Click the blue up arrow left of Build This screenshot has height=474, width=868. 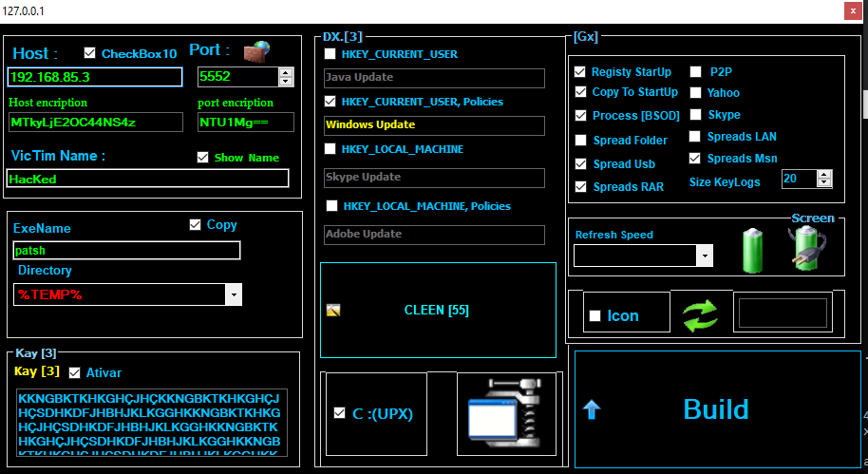(x=592, y=409)
